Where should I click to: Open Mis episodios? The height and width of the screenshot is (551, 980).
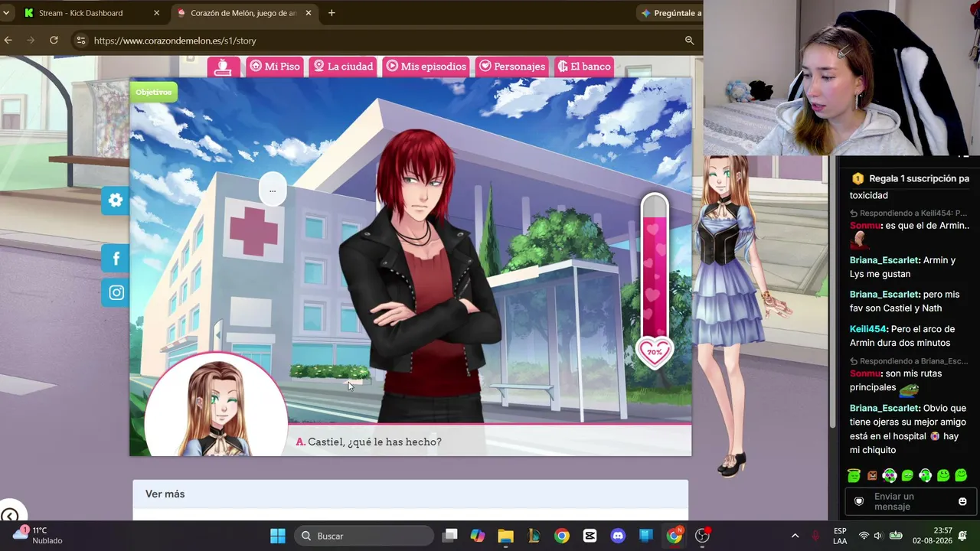coord(426,67)
